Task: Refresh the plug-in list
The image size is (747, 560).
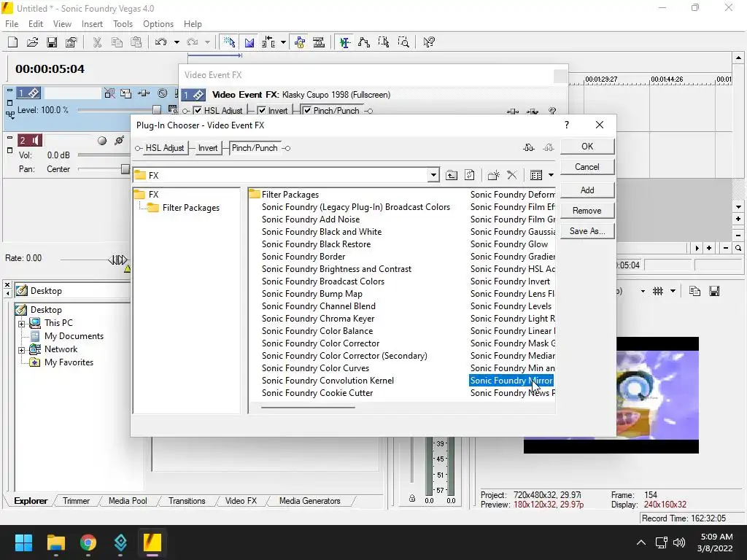Action: pos(470,175)
